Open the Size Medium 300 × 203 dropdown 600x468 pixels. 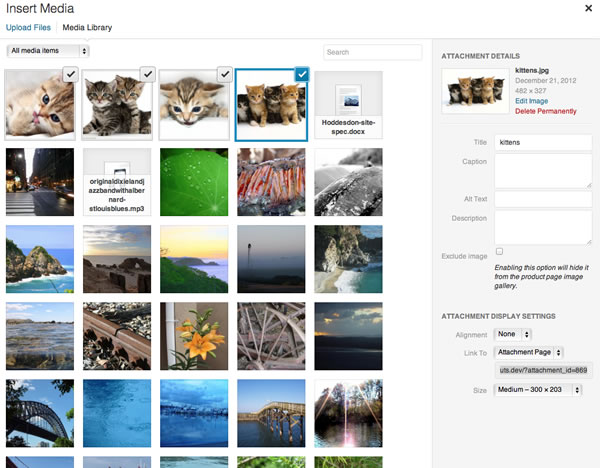(x=538, y=390)
